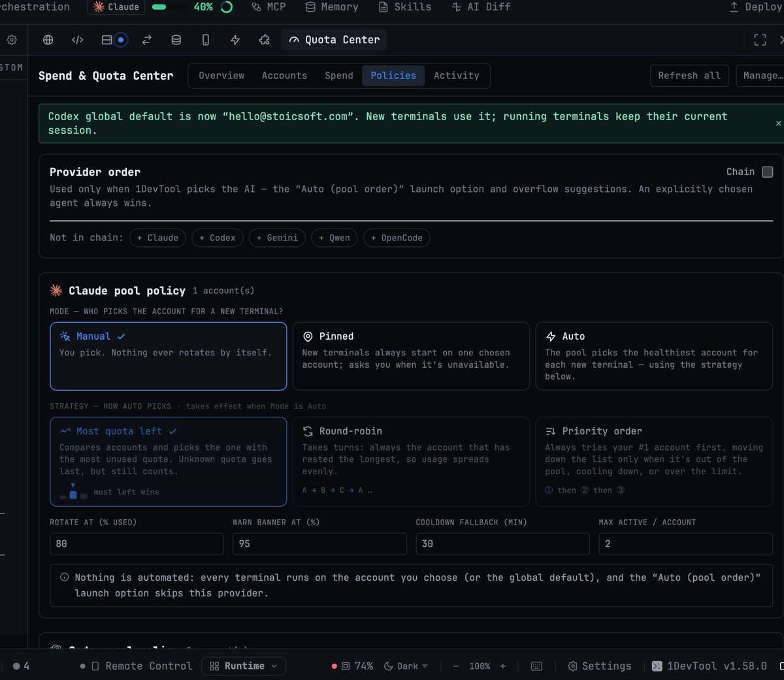Select the Auto mode card
This screenshot has width=784, height=680.
[x=654, y=356]
